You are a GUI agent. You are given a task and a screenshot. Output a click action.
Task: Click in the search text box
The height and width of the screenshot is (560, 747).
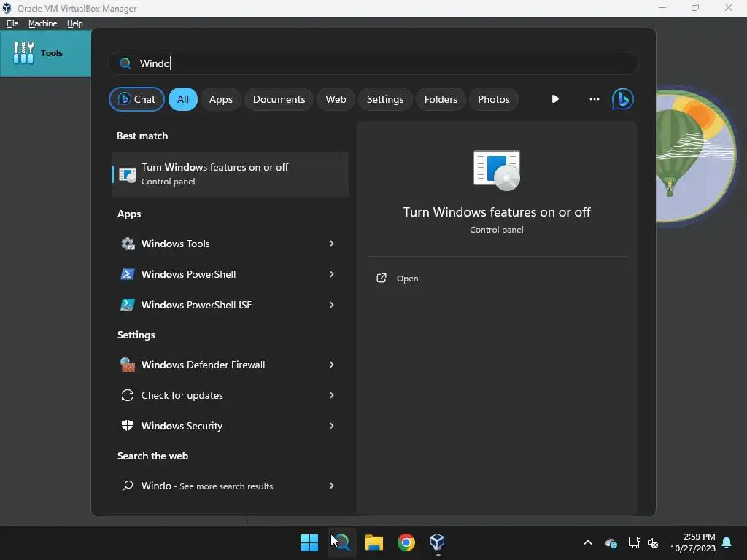tap(373, 63)
